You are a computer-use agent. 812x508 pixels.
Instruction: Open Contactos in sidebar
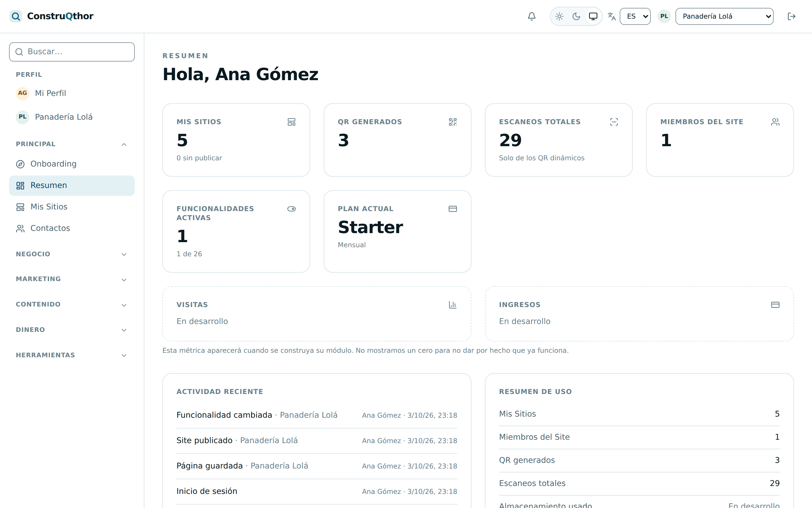click(72, 229)
